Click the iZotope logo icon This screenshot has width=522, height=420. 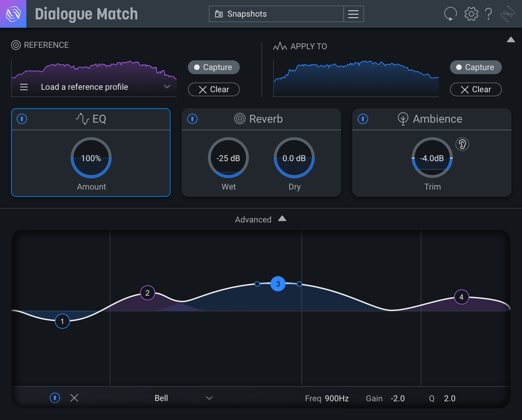pos(13,14)
